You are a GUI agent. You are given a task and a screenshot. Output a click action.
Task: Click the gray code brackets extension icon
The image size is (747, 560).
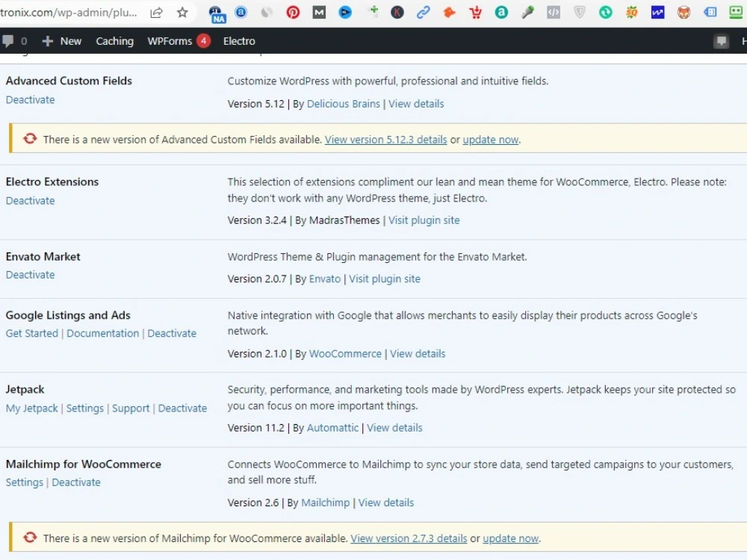point(553,13)
